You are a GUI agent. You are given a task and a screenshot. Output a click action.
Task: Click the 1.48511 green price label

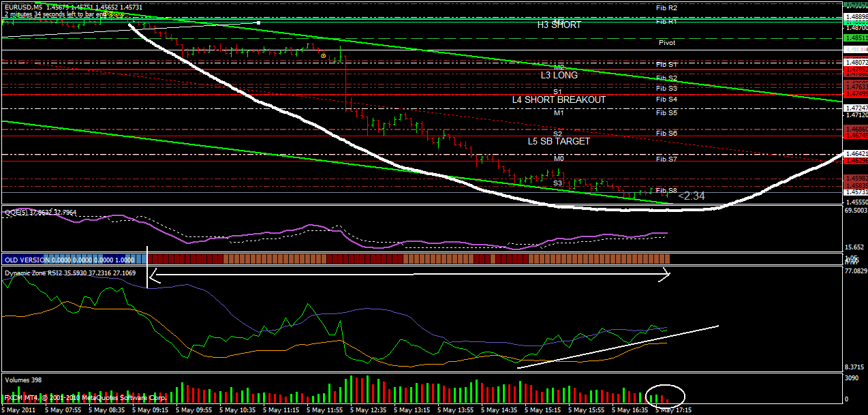click(856, 39)
